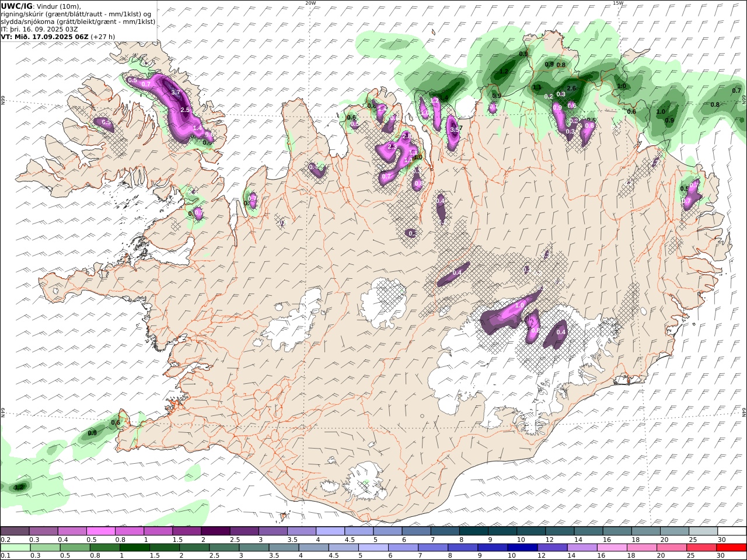Click the bright red 30 mm rain swatch
Image resolution: width=747 pixels, height=560 pixels.
[x=732, y=547]
